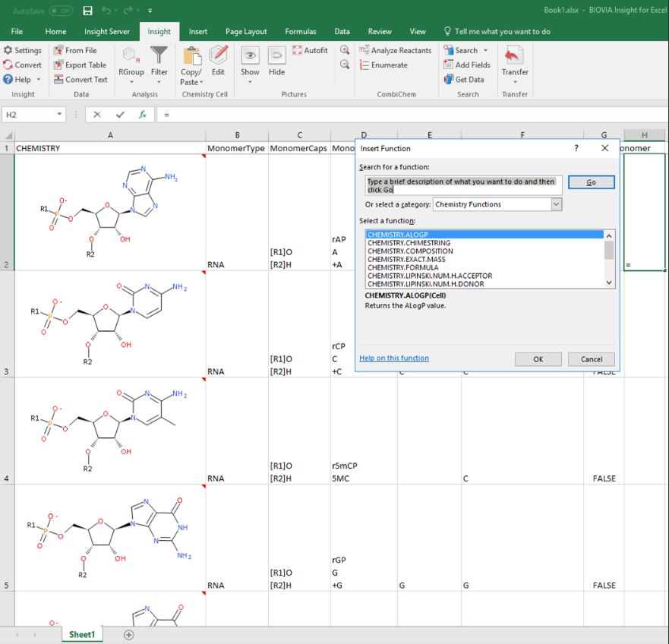
Task: Expand the function category dropdown
Action: pos(556,204)
